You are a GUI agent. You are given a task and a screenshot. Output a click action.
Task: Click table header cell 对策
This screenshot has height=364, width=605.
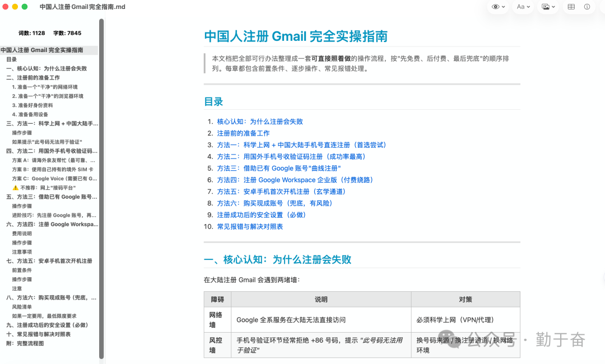(466, 299)
